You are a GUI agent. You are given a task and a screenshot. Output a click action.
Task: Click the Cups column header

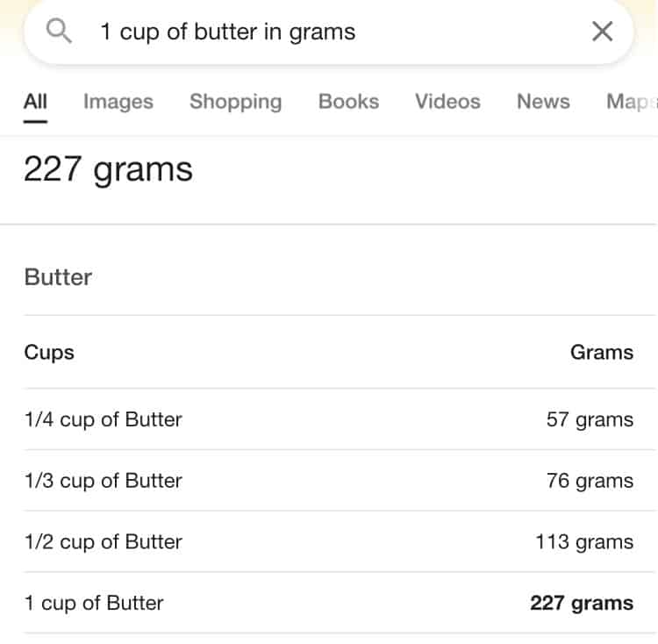(x=49, y=353)
